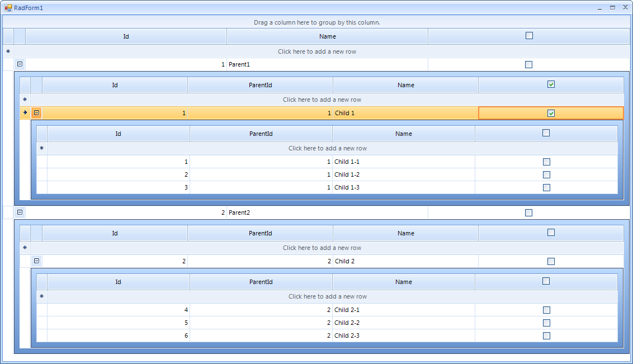Toggle header checkbox of Child 1-1 grid
The height and width of the screenshot is (364, 633).
(546, 133)
